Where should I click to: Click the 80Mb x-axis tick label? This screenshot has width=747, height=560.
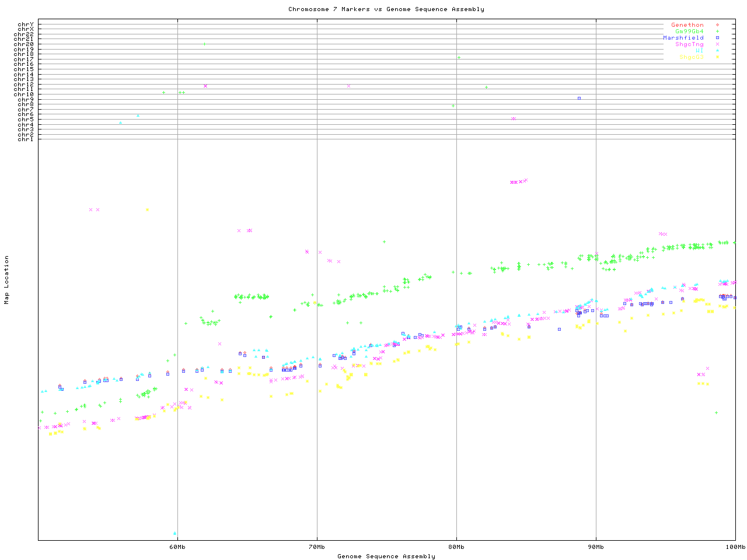point(456,547)
